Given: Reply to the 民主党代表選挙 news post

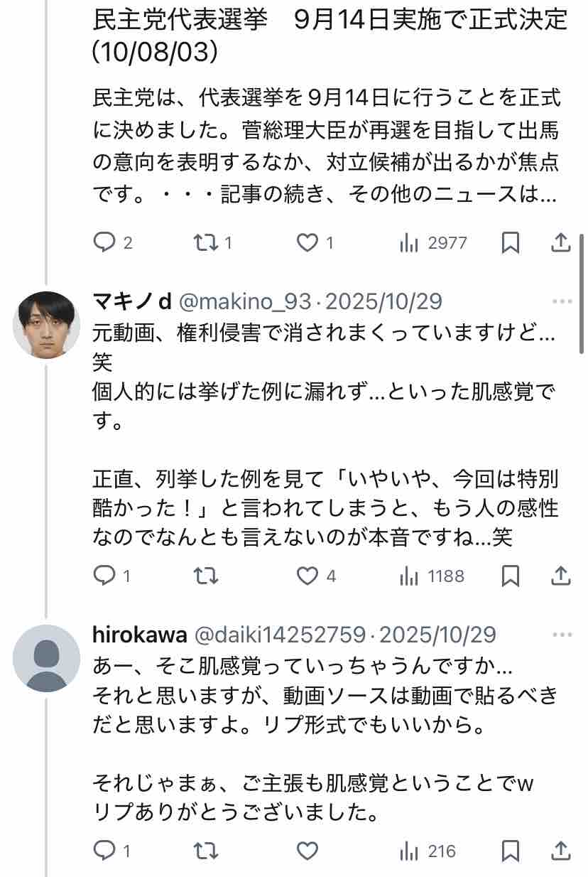Looking at the screenshot, I should tap(105, 243).
